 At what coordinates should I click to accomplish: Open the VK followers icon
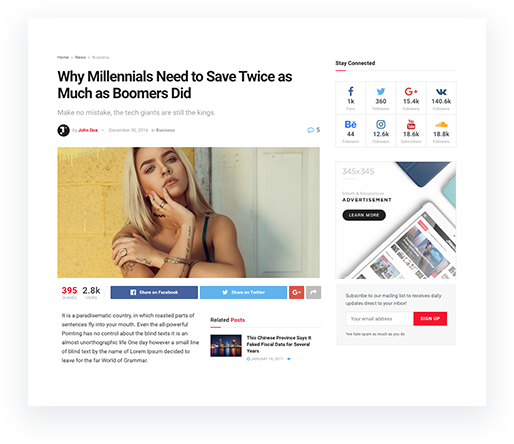click(441, 92)
